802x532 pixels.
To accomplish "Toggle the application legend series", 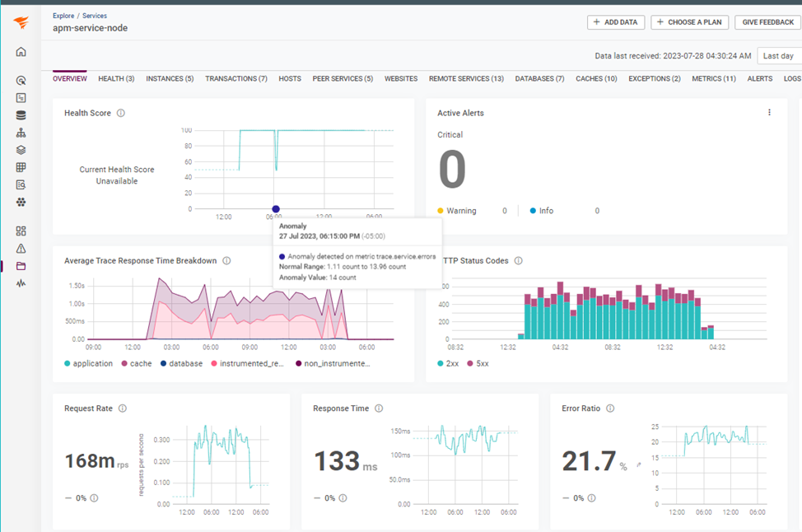I will tap(88, 364).
